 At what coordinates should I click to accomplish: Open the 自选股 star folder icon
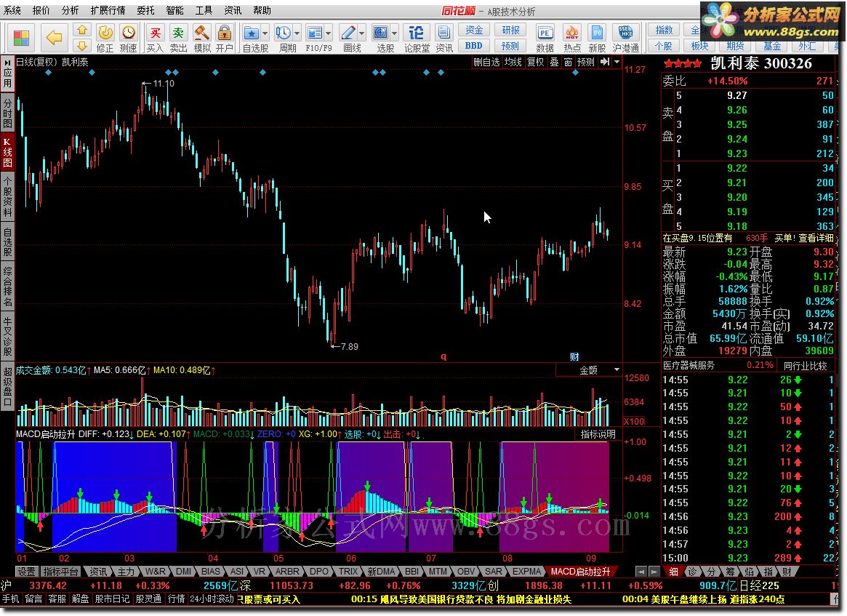[x=251, y=33]
